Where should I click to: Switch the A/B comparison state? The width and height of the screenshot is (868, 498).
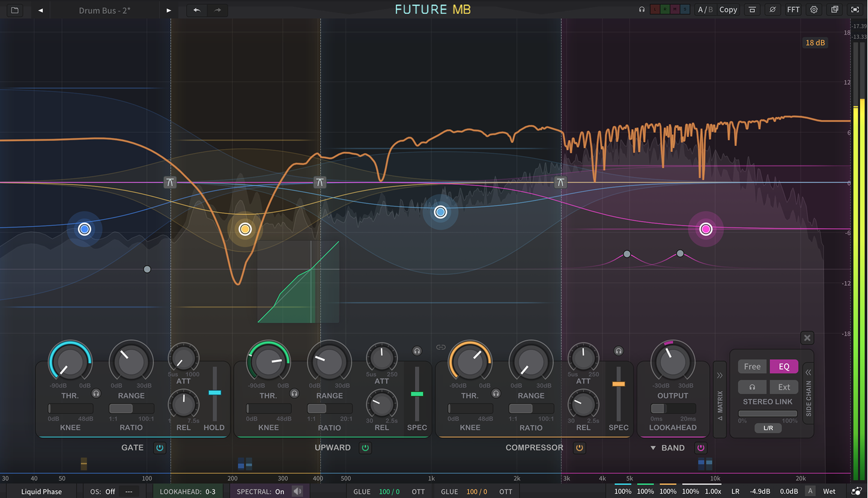click(x=706, y=10)
